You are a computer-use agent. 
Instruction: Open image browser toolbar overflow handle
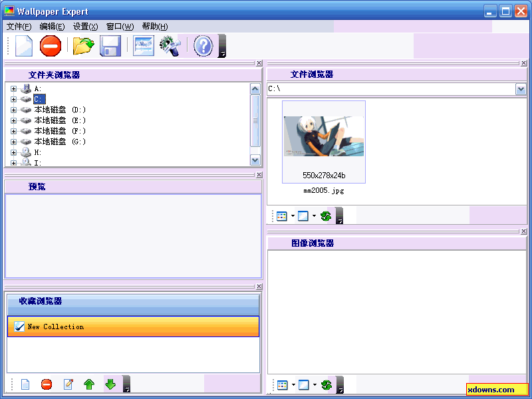(x=340, y=385)
